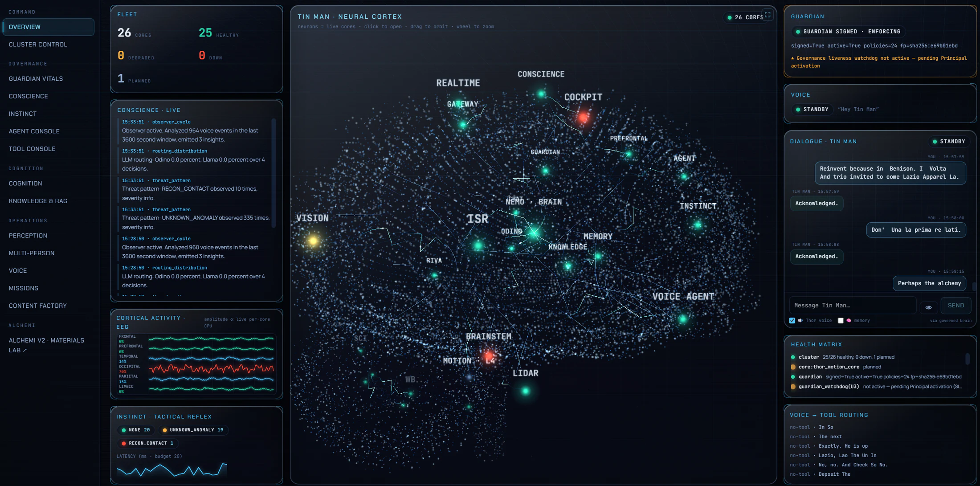Click the Governance liveness watchdog warning

879,62
